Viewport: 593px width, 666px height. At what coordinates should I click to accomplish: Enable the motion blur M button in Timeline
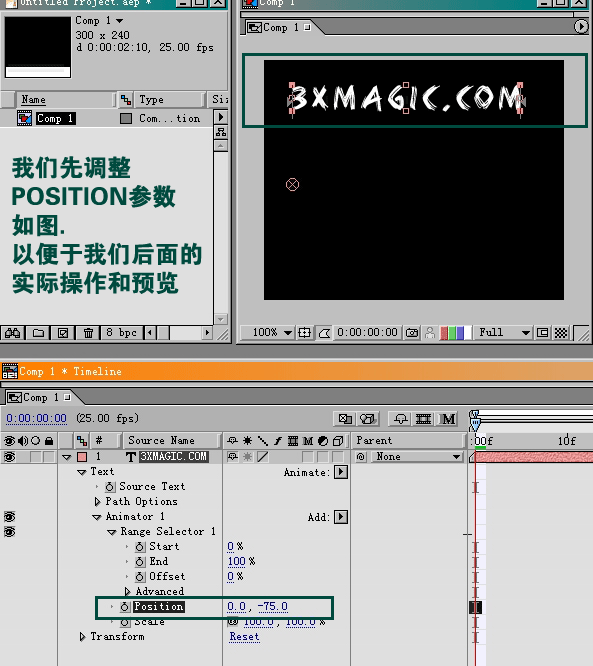[x=448, y=419]
